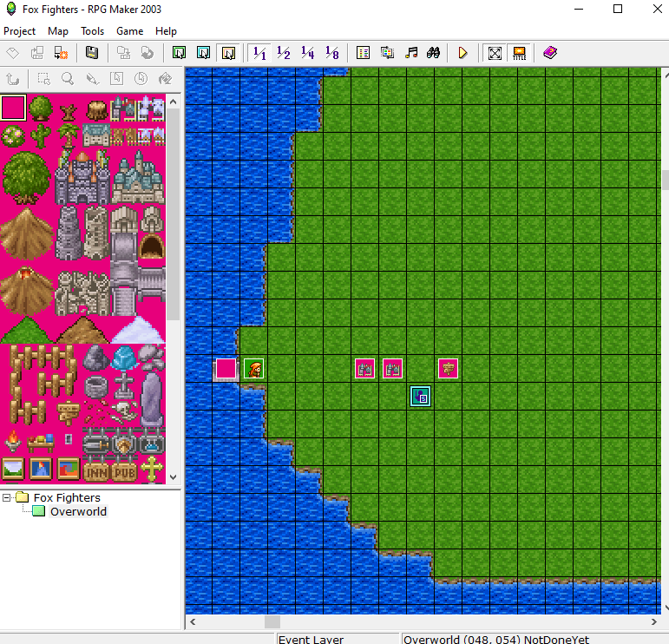Pick the blank magenta tile in palette
Viewport: 669px width, 644px height.
(13, 108)
